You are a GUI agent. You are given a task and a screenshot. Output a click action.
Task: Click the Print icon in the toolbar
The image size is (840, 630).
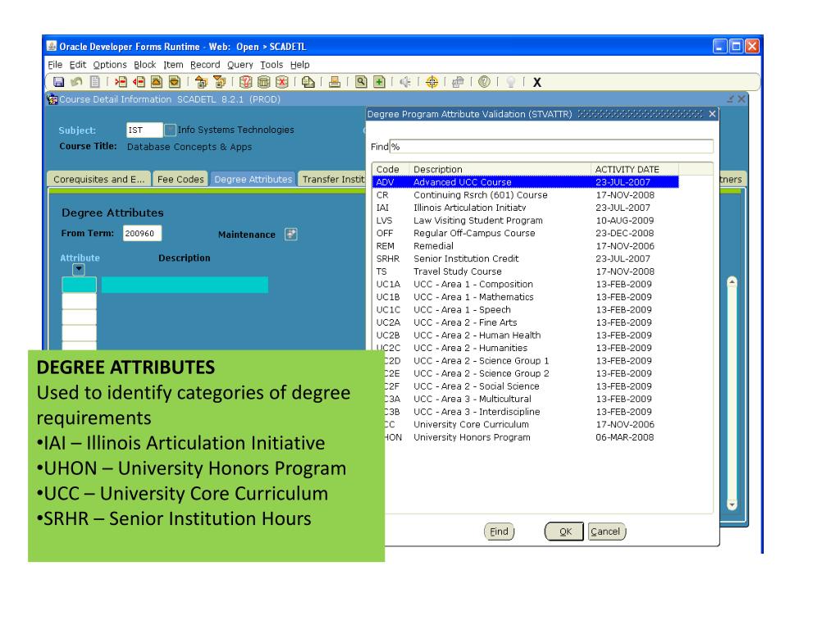click(335, 82)
